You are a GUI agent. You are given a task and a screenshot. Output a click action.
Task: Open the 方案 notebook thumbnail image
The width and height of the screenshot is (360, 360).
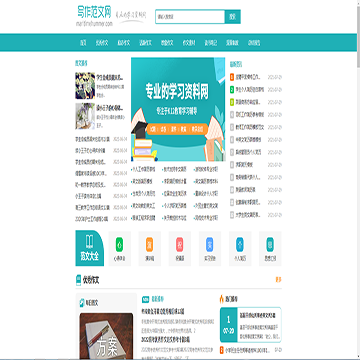pyautogui.click(x=106, y=336)
